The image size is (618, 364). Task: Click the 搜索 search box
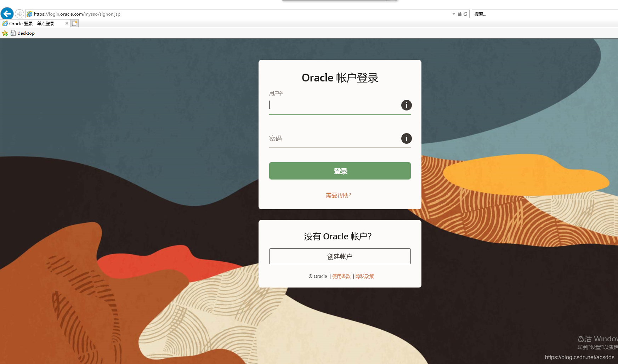point(545,14)
